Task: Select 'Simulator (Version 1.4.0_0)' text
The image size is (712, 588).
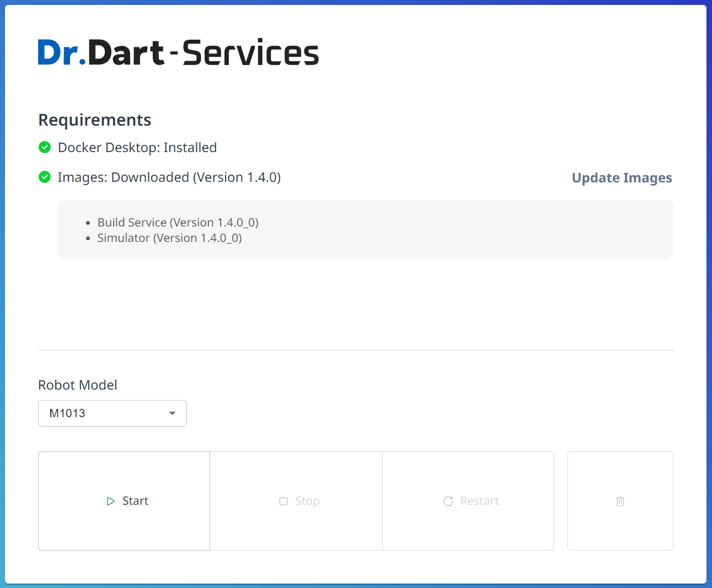Action: [x=170, y=238]
